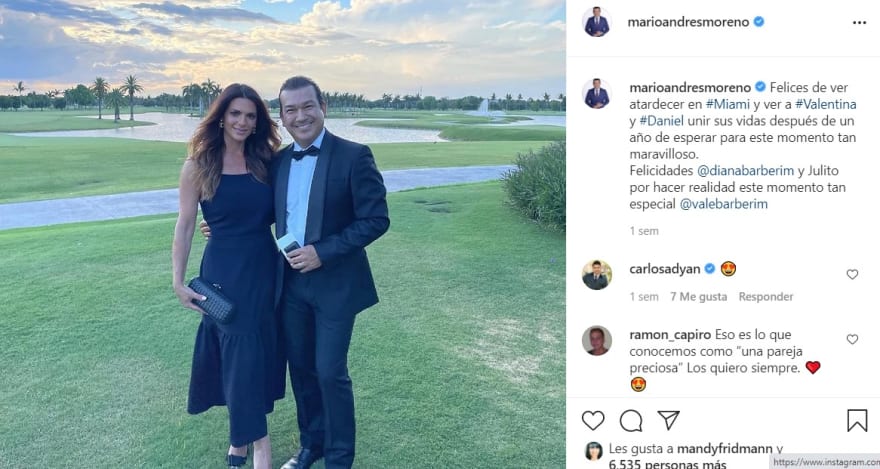The width and height of the screenshot is (880, 469).
Task: Open the #Miami hashtag link
Action: (727, 104)
